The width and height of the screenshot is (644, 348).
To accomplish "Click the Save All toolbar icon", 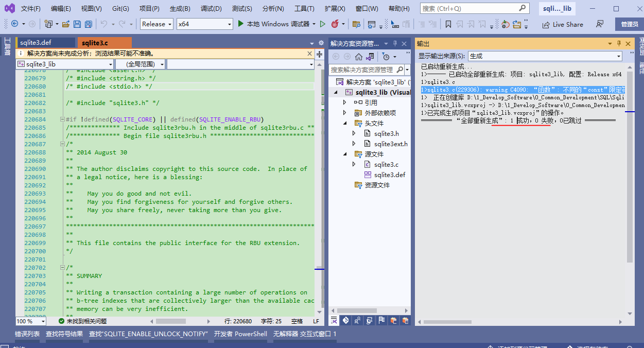I will click(x=88, y=24).
